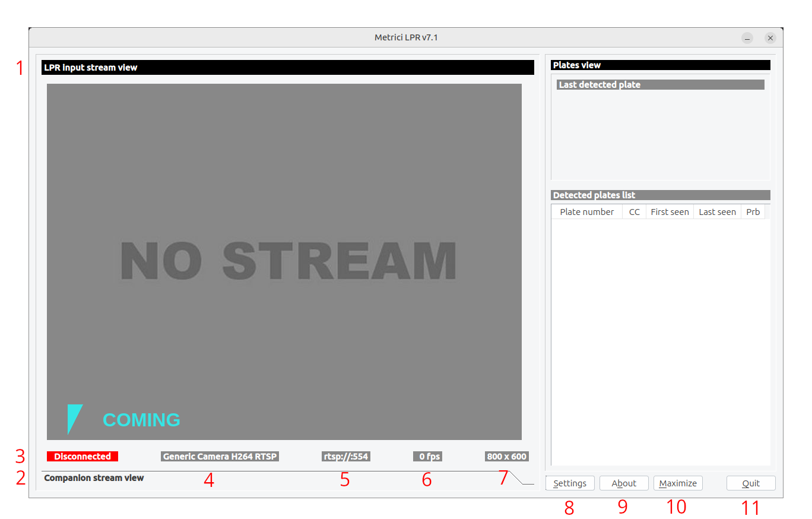The height and width of the screenshot is (519, 812).
Task: Click the NO STREAM video preview
Action: pyautogui.click(x=284, y=262)
